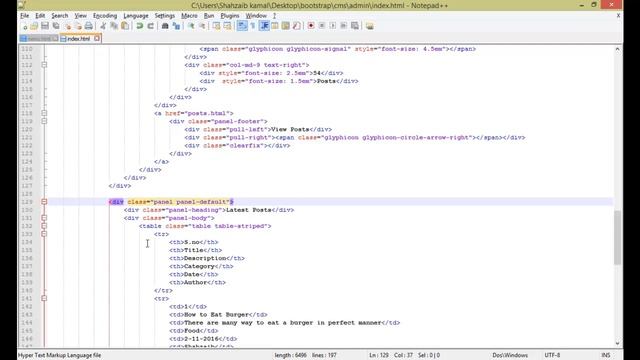Print the document with the Print icon

tap(89, 26)
